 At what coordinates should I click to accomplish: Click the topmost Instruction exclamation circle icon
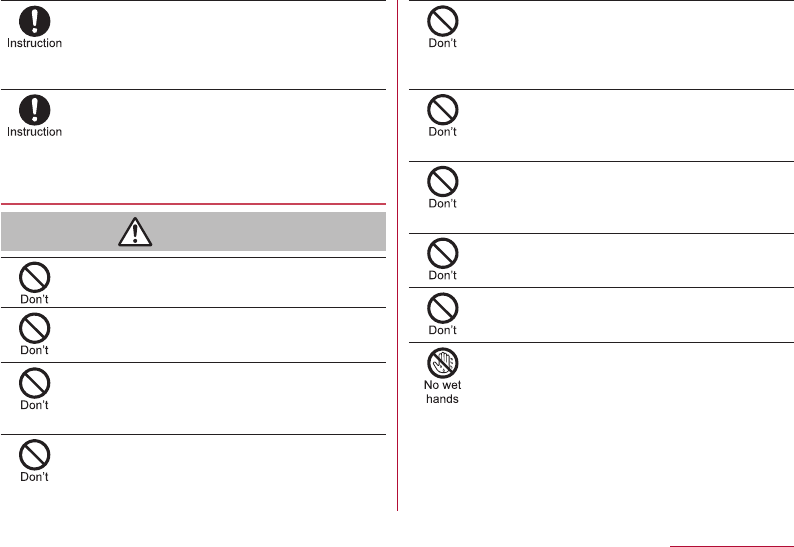click(x=34, y=21)
